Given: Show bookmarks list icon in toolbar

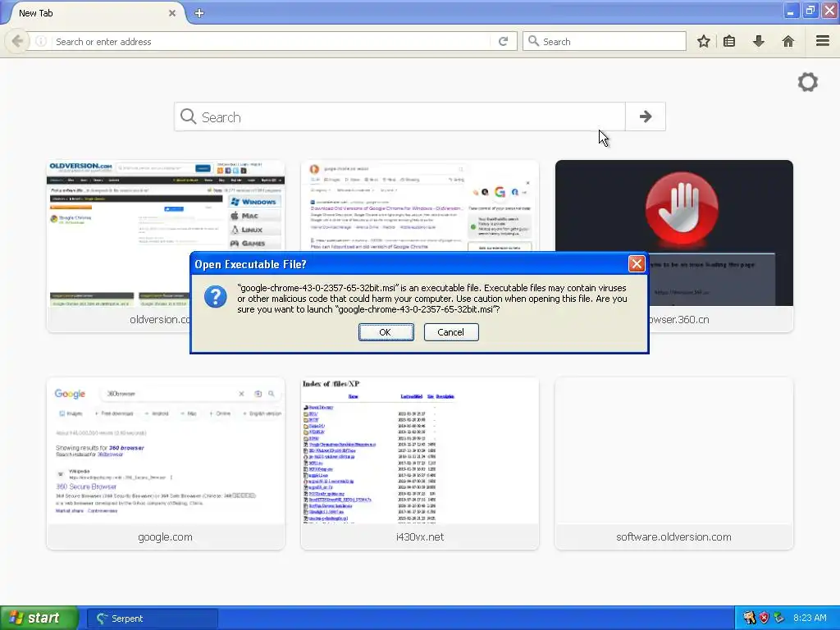Looking at the screenshot, I should pyautogui.click(x=729, y=41).
